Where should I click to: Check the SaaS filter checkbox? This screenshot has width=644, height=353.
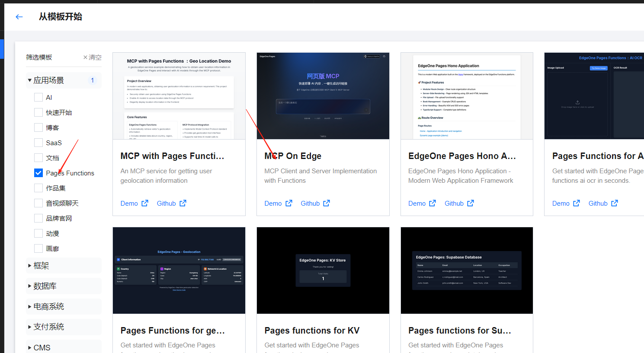click(38, 143)
